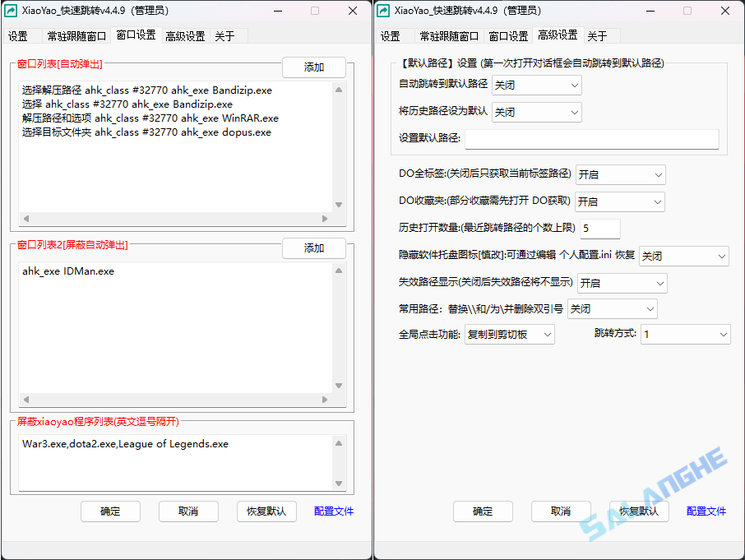The width and height of the screenshot is (745, 560).
Task: Open the 常驻跟随窗口 menu item
Action: (x=74, y=36)
